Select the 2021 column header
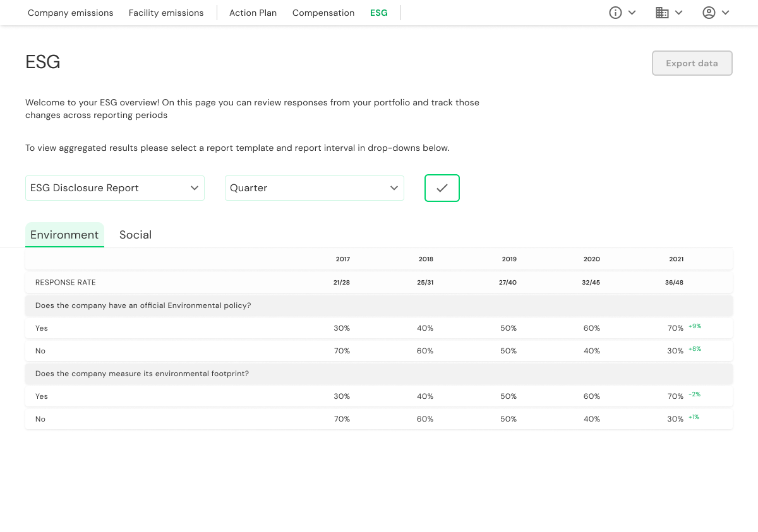 (676, 259)
